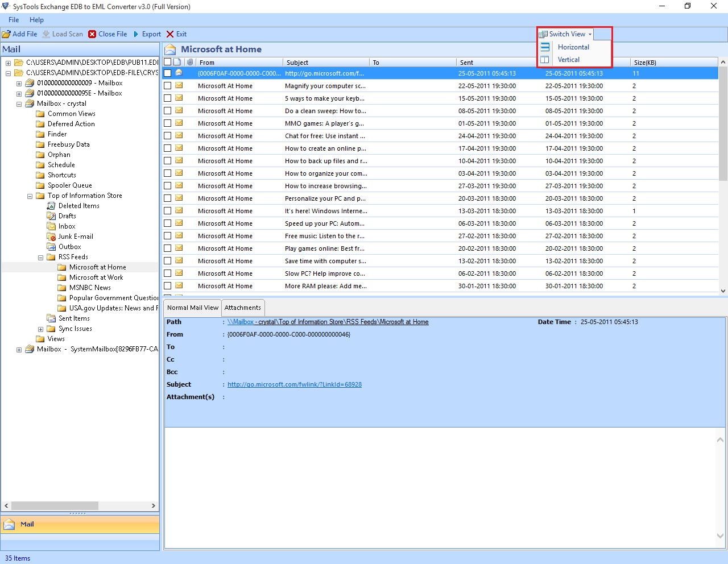The width and height of the screenshot is (728, 564).
Task: Click the email list vertical scrollbar thumb
Action: tap(723, 123)
